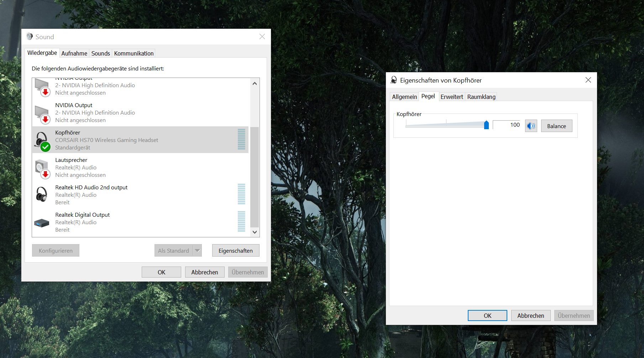644x358 pixels.
Task: Open the Balance settings
Action: tap(556, 126)
